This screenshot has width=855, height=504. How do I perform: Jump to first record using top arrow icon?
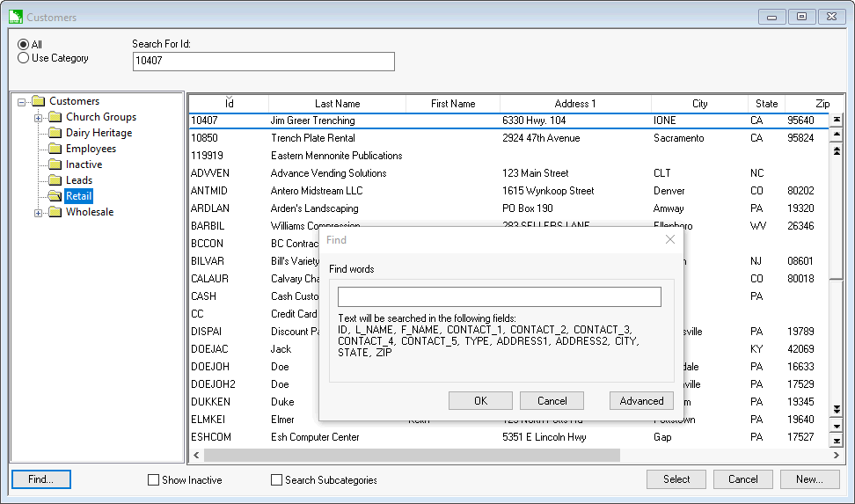click(837, 120)
